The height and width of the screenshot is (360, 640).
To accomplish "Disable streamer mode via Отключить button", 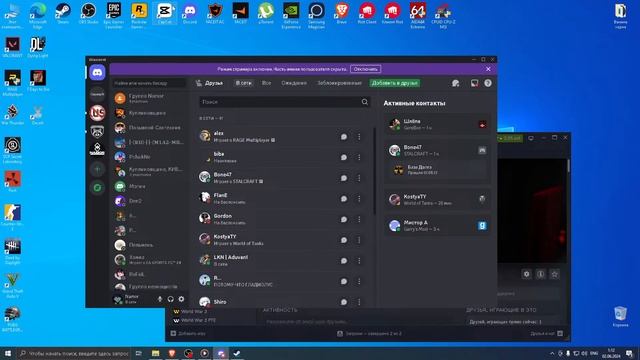I will pyautogui.click(x=365, y=69).
